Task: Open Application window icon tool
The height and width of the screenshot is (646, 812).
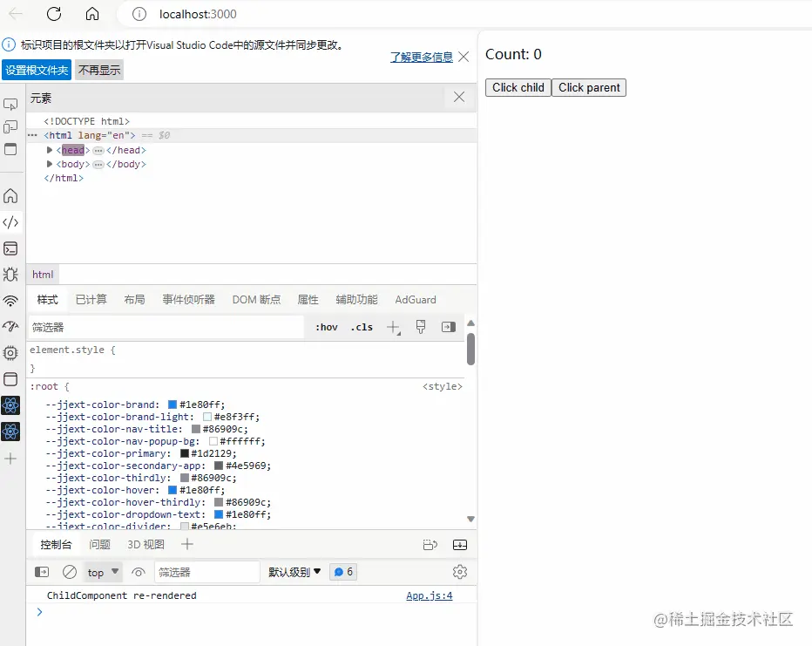Action: pyautogui.click(x=10, y=379)
